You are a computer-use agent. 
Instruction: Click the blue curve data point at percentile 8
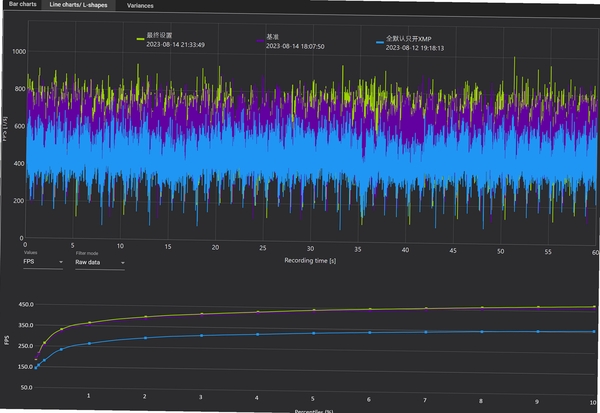tap(482, 332)
